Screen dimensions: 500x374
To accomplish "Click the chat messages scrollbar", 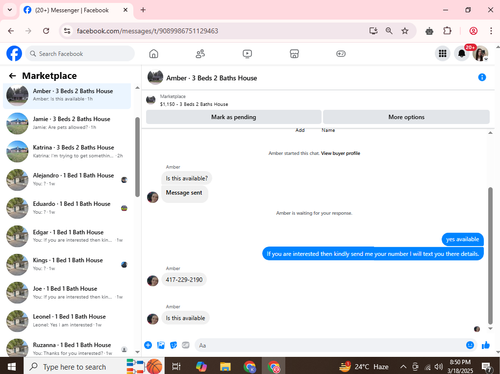I will coord(490,256).
